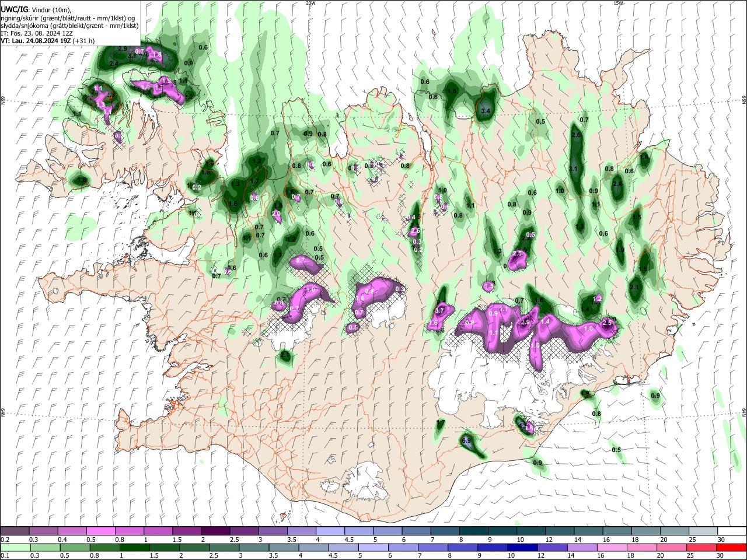Click the '15W' longitude label

[617, 3]
